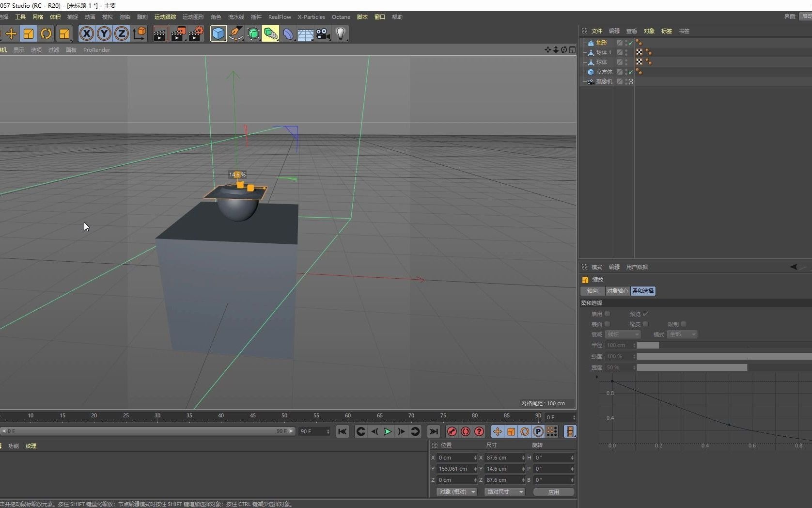This screenshot has height=508, width=812.
Task: Switch to the 柔和选择 tab
Action: click(x=642, y=291)
